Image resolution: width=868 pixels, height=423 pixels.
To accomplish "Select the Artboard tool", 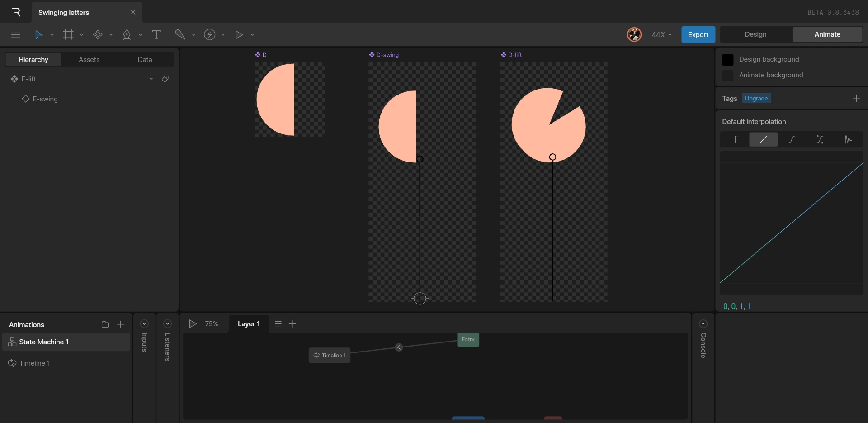I will click(x=68, y=35).
